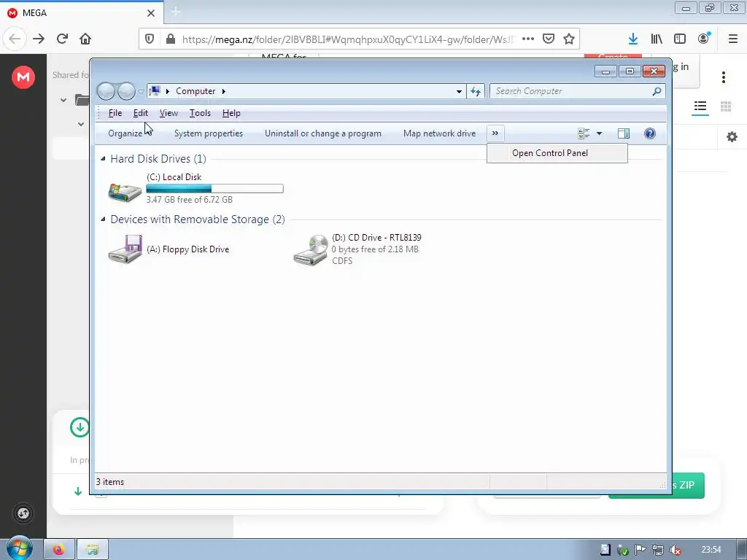Open the Help menu
747x560 pixels.
[x=231, y=113]
